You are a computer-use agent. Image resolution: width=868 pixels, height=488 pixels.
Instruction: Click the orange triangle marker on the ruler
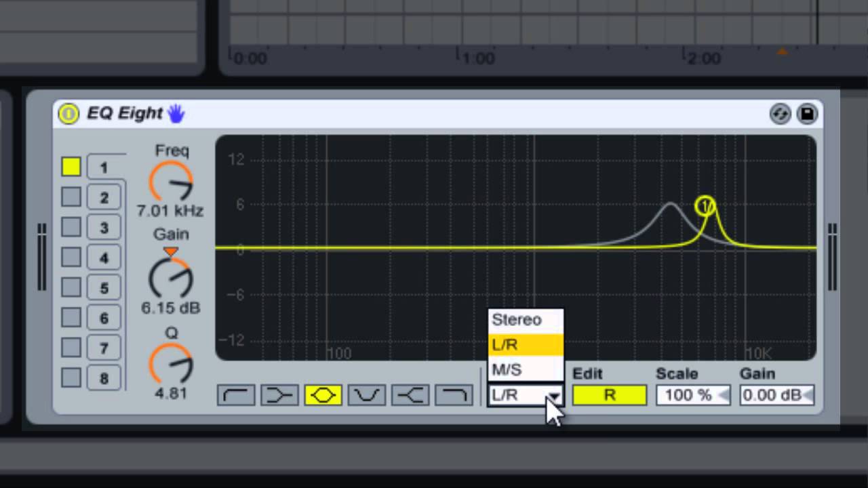[x=782, y=52]
